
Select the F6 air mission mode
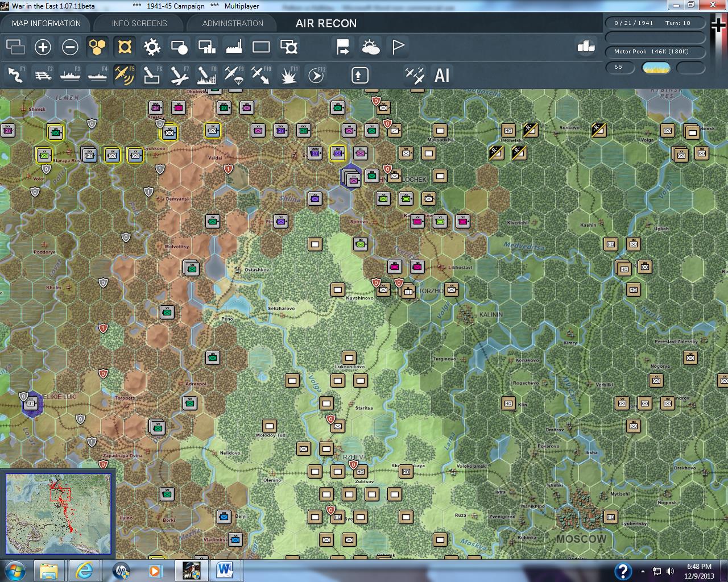(x=152, y=75)
